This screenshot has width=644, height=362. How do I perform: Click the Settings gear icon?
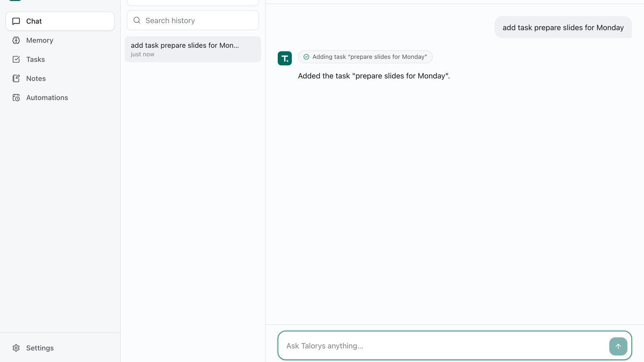(x=16, y=348)
